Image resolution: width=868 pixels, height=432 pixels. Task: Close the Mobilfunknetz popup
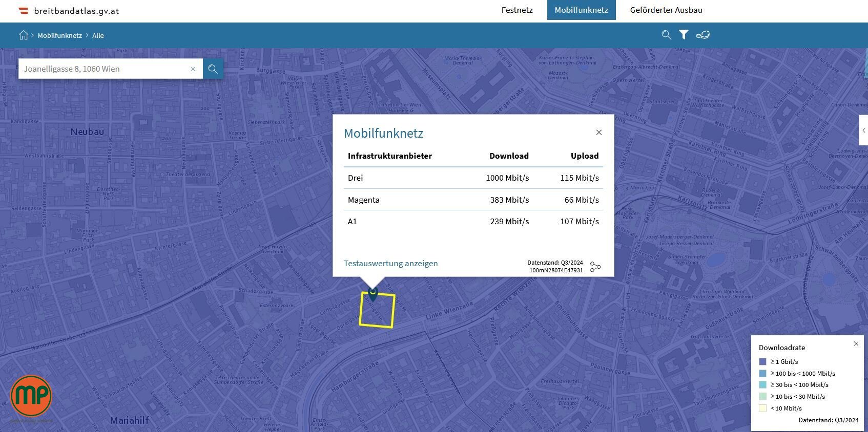pyautogui.click(x=599, y=133)
